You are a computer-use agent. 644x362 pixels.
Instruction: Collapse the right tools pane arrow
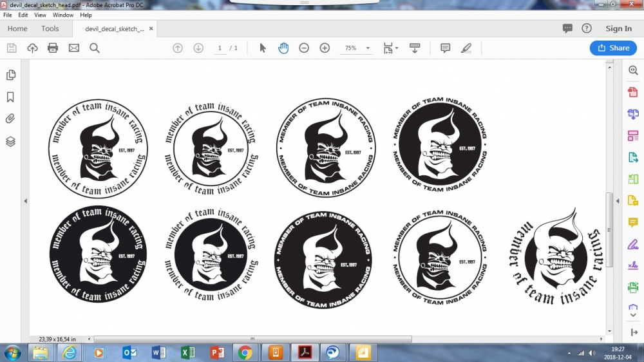[x=617, y=201]
